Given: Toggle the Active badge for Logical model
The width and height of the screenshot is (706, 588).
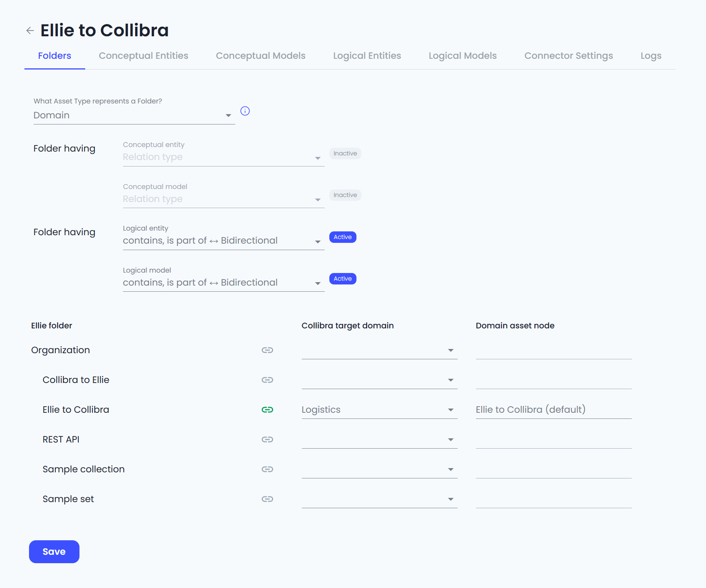Looking at the screenshot, I should coord(343,279).
